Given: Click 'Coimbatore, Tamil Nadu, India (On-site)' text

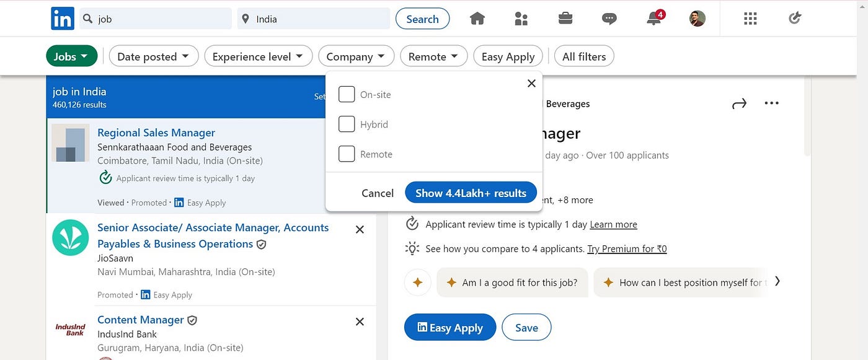Looking at the screenshot, I should coord(180,160).
